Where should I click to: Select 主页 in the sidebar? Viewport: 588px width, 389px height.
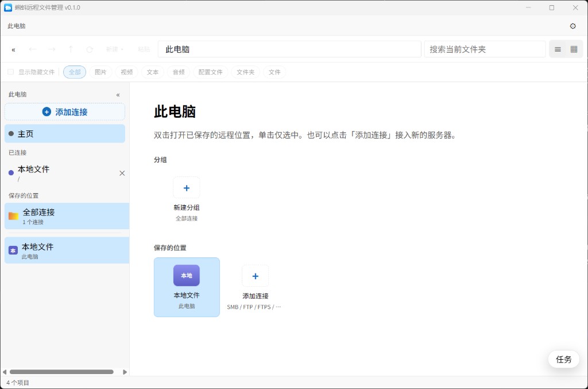point(65,133)
